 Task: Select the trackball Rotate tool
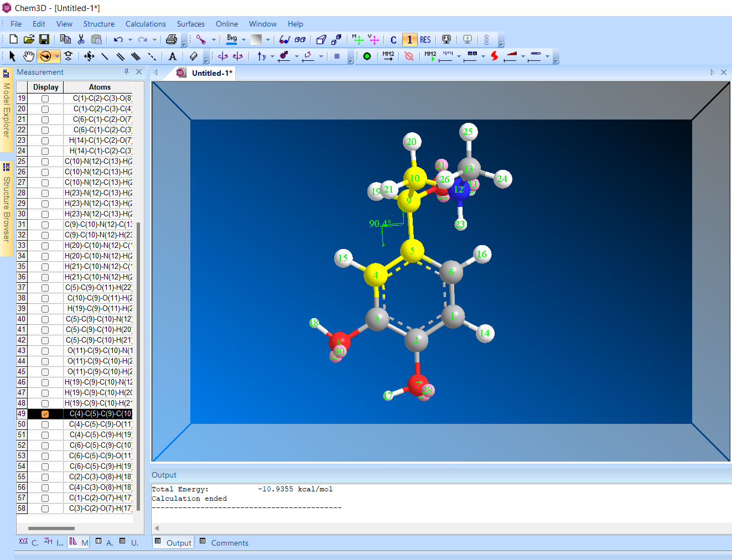[45, 56]
